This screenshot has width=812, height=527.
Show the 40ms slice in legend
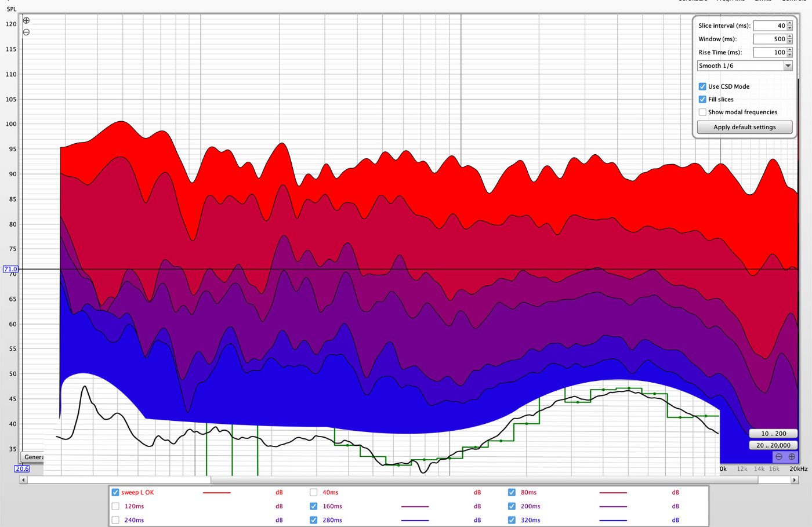[x=314, y=492]
